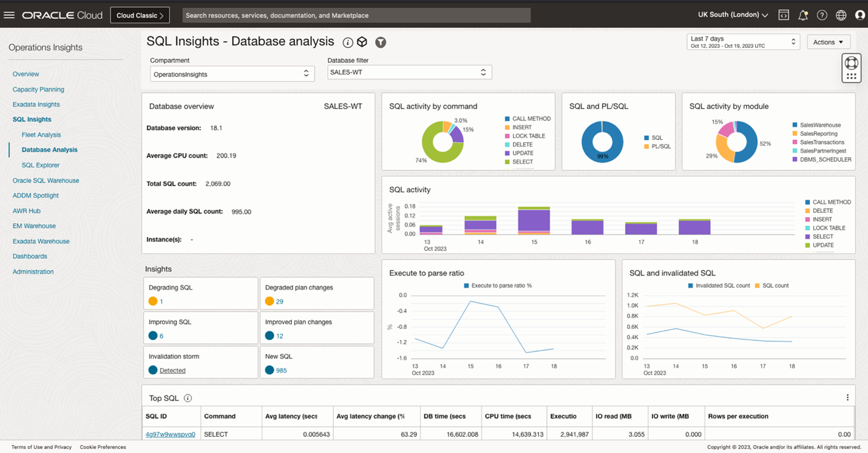Viewport: 868px width, 453px height.
Task: Open AWR Hub in the sidebar
Action: (27, 211)
